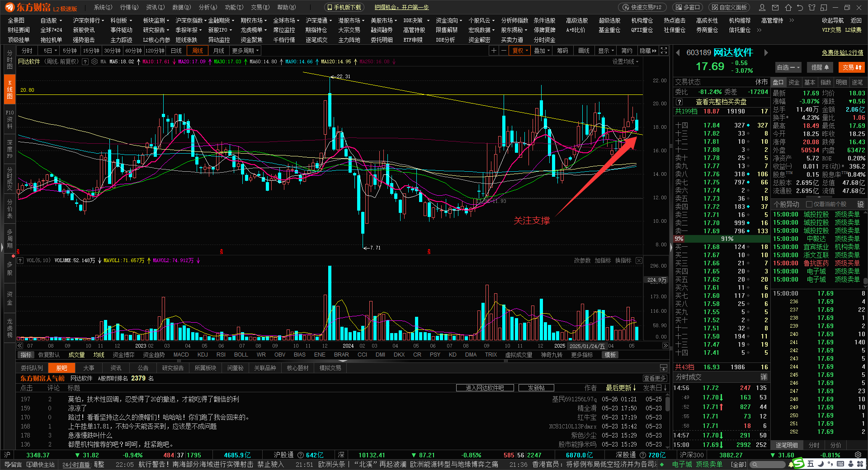
Task: Toggle 筹码 chip distribution view
Action: pyautogui.click(x=562, y=51)
